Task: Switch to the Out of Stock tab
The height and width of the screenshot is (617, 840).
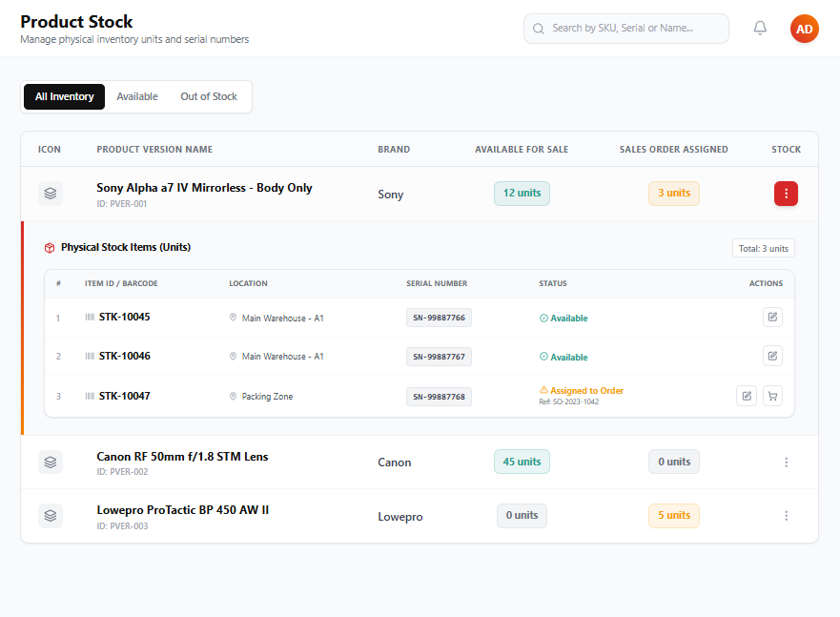Action: click(x=209, y=96)
